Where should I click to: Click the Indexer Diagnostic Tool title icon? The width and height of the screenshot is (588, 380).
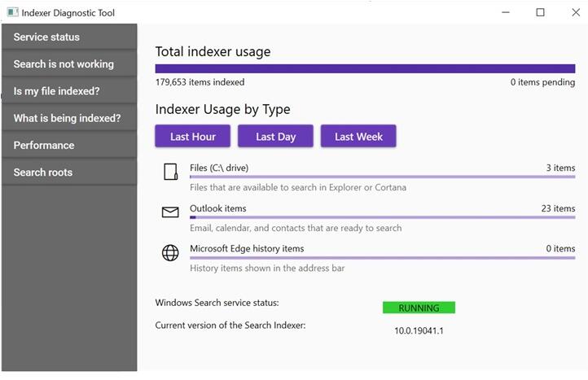(12, 12)
